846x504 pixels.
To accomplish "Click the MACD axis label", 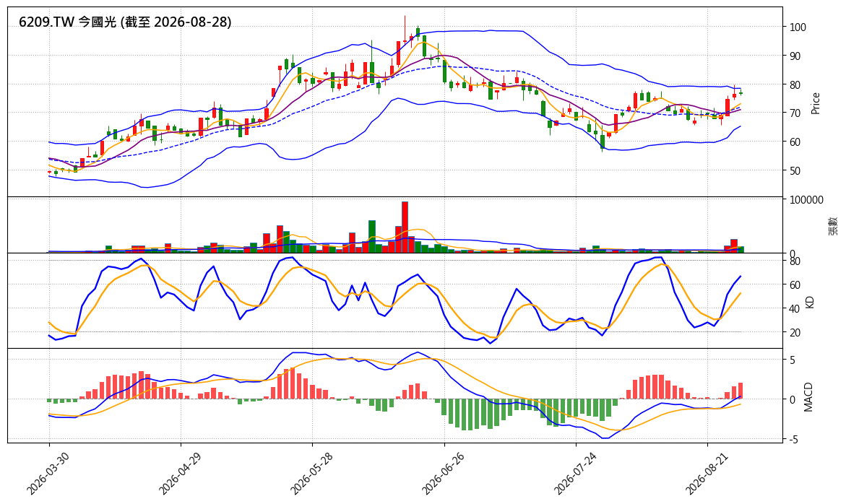I will click(x=808, y=396).
